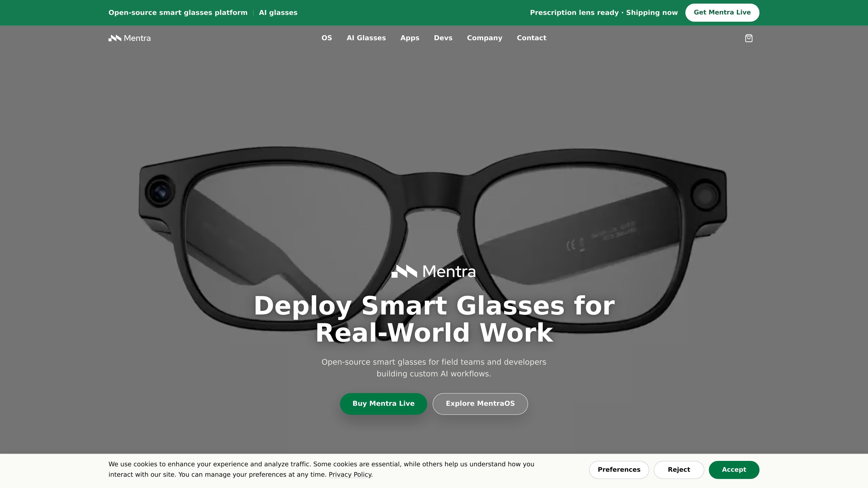The width and height of the screenshot is (868, 488).
Task: Click the Prescription lens ready · Shipping now text
Action: [x=604, y=13]
